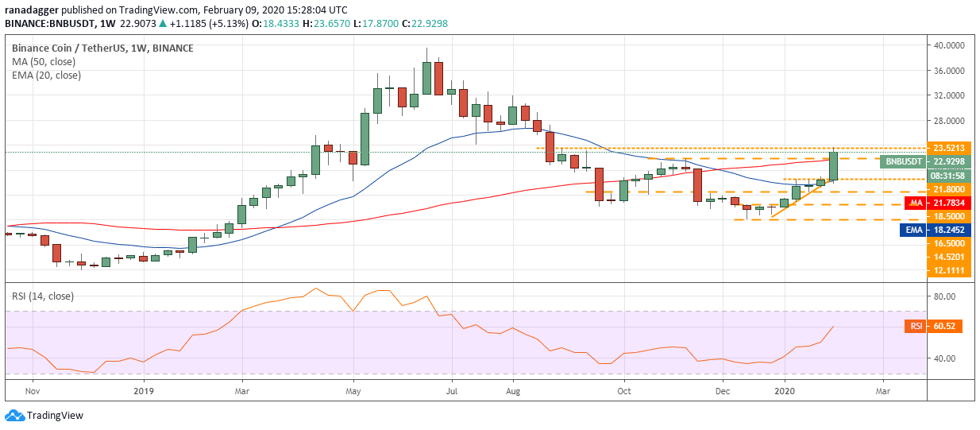Click the TradingView cloud logo icon
980x430 pixels.
[14, 416]
